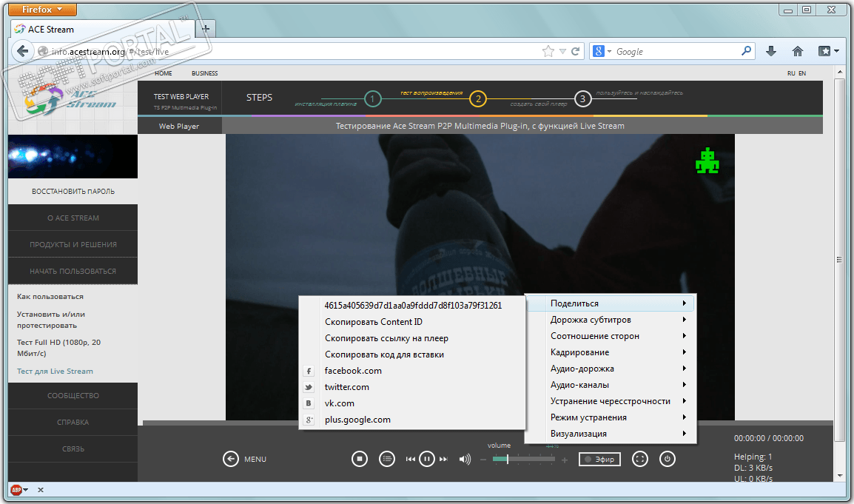Open a new tab with plus
854x504 pixels.
(x=206, y=29)
